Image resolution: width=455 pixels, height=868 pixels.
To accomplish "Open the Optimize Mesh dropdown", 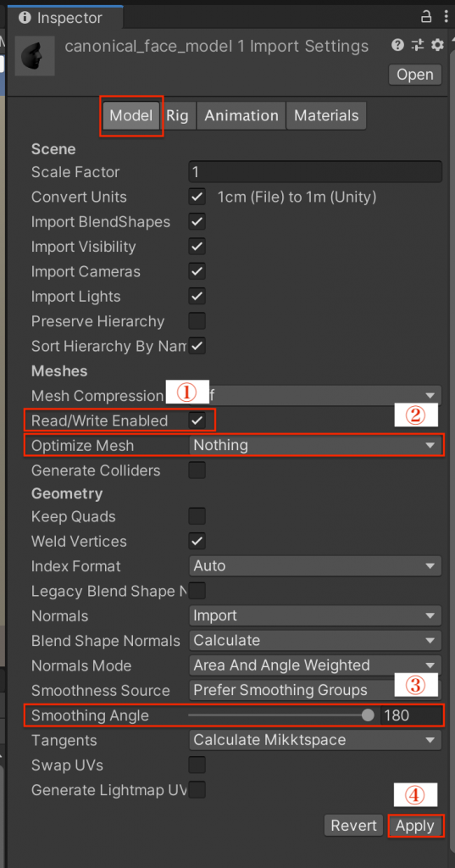I will pos(315,445).
